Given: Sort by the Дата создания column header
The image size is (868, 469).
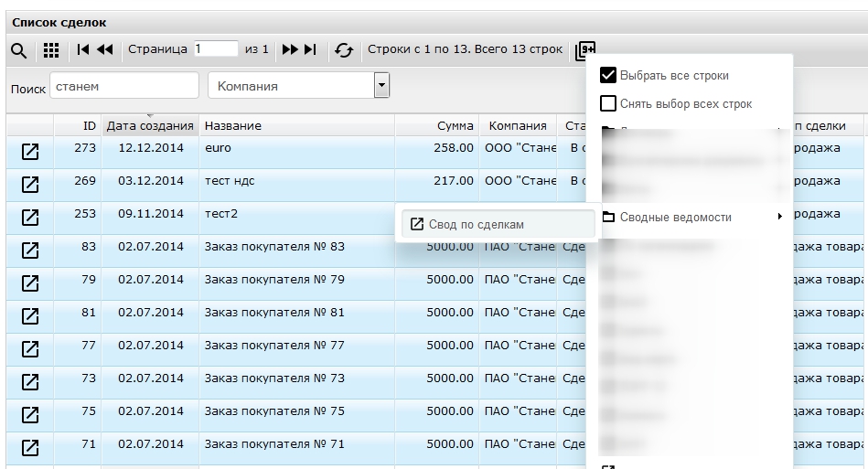Looking at the screenshot, I should [150, 126].
